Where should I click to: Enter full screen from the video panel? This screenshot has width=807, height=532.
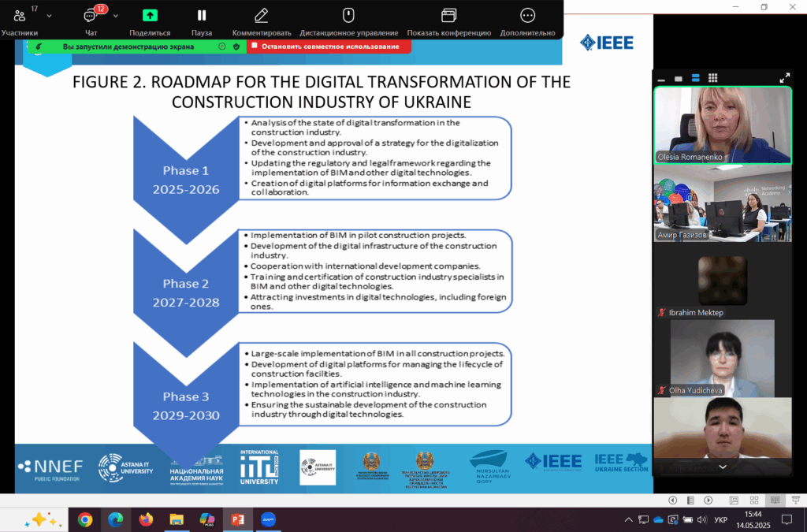coord(784,78)
